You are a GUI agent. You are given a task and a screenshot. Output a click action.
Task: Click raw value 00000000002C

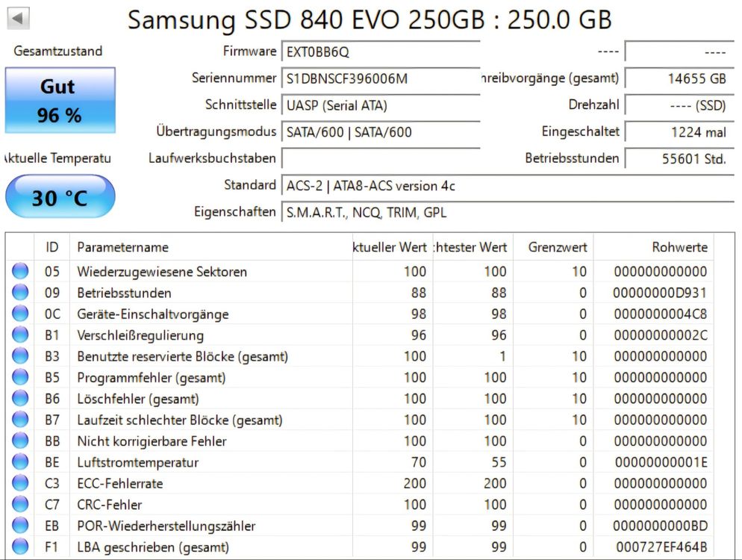click(x=660, y=335)
